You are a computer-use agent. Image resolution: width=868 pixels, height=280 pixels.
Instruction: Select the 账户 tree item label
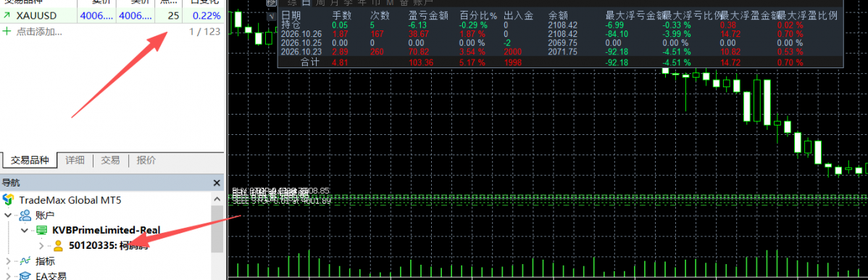coord(45,215)
